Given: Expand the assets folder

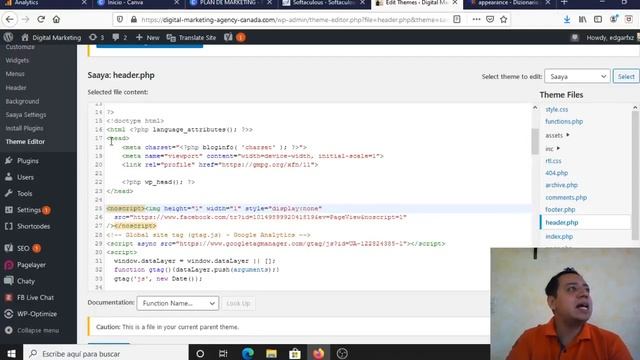Looking at the screenshot, I should pos(557,135).
